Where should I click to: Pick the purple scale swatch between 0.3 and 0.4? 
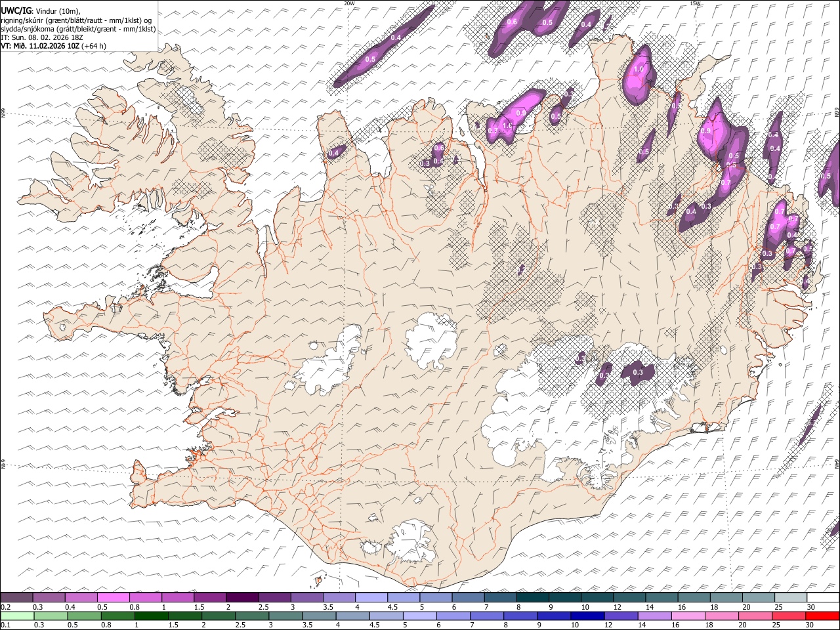[x=49, y=597]
